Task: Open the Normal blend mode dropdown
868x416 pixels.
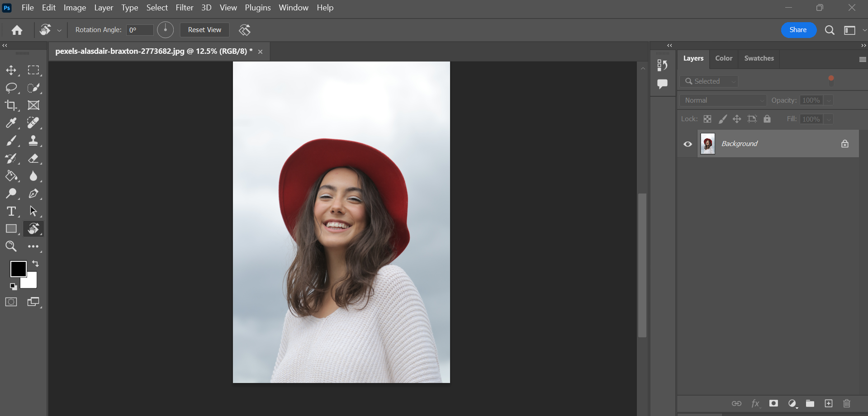Action: (723, 100)
